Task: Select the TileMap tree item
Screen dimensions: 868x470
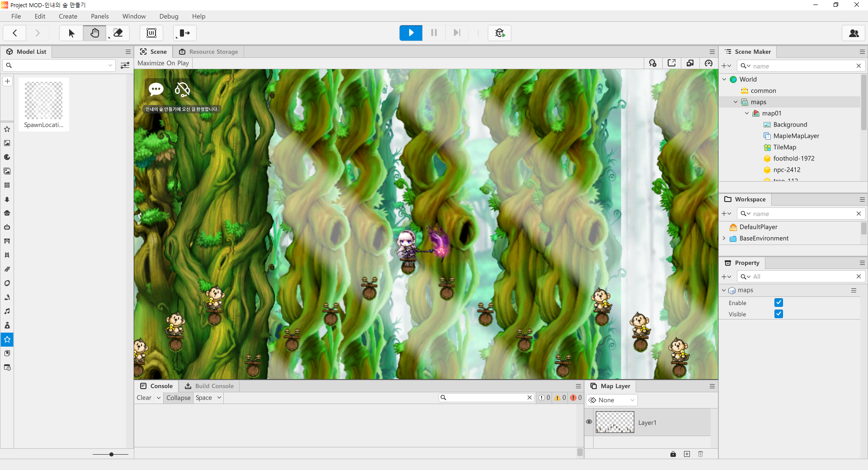Action: click(784, 147)
